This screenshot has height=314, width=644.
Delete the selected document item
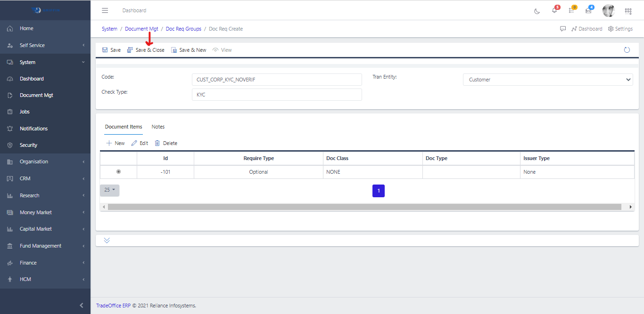click(x=166, y=143)
